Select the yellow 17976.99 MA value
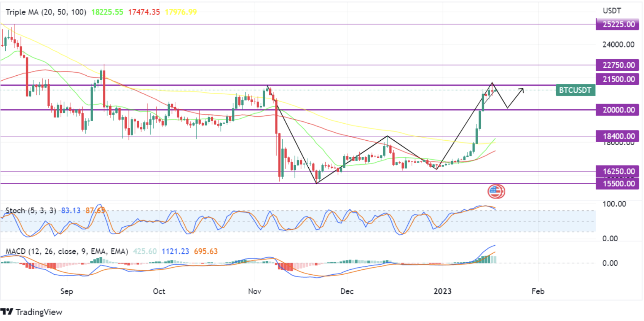This screenshot has height=321, width=644. coord(181,12)
